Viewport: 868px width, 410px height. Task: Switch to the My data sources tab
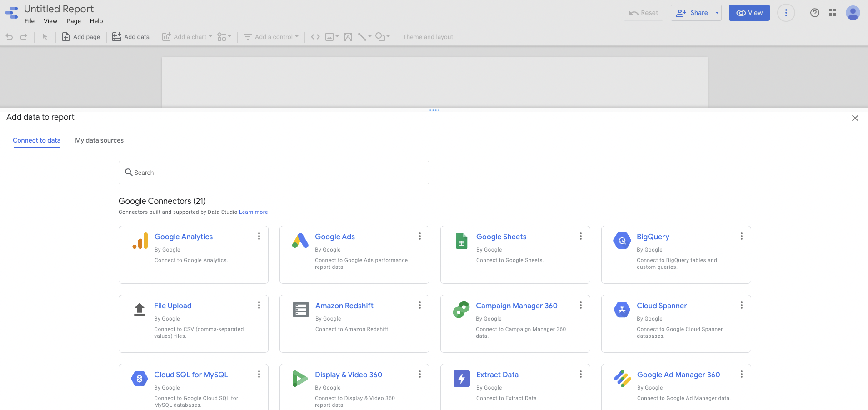100,140
